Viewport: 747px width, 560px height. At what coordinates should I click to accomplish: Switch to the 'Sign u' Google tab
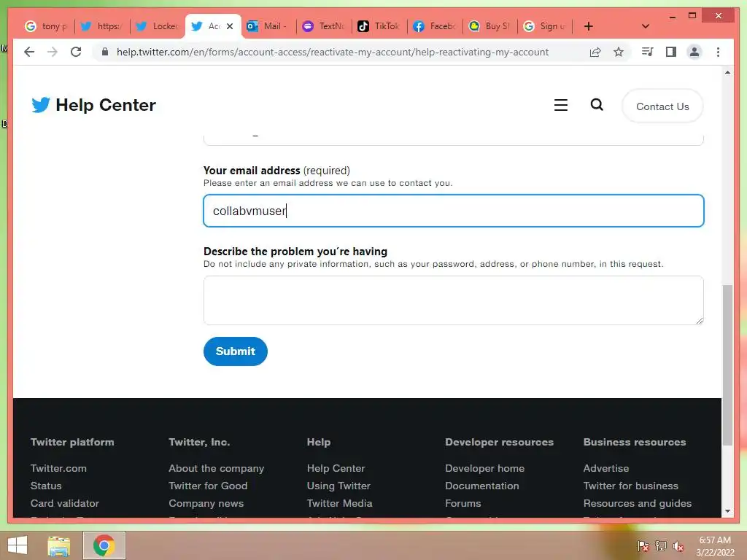pos(545,26)
